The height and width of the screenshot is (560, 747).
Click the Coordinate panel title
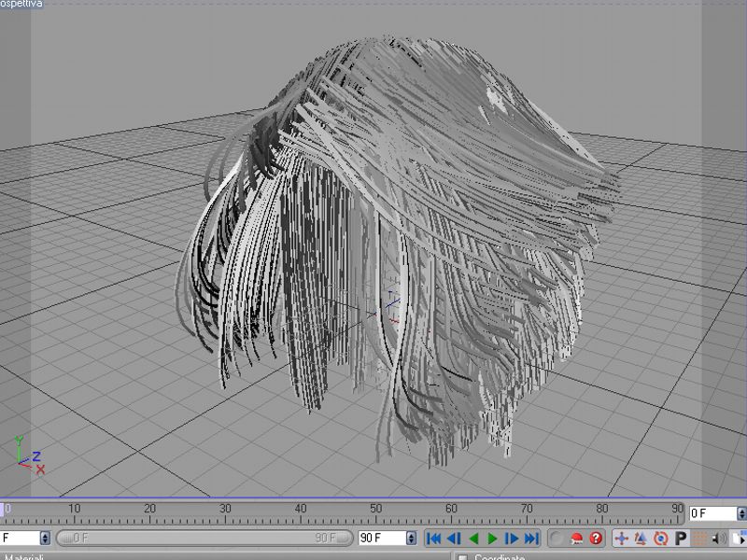point(500,556)
